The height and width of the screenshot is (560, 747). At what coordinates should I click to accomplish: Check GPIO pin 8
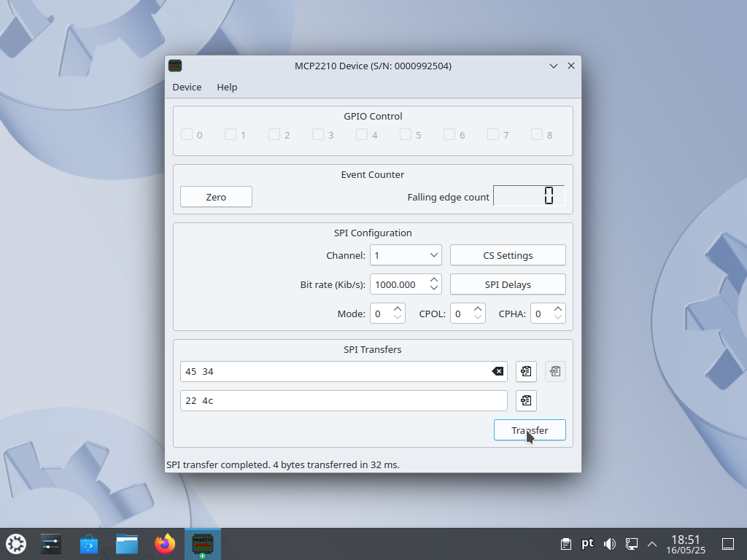click(537, 134)
